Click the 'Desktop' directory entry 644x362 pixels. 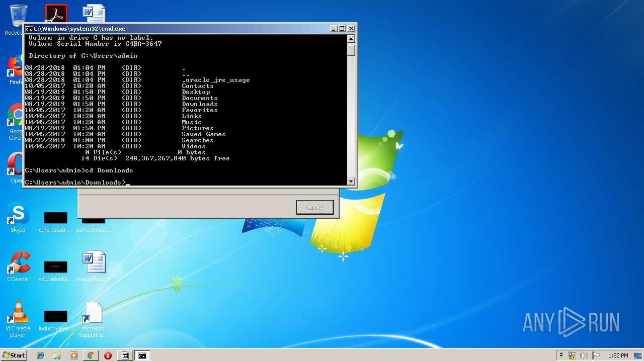pyautogui.click(x=196, y=92)
